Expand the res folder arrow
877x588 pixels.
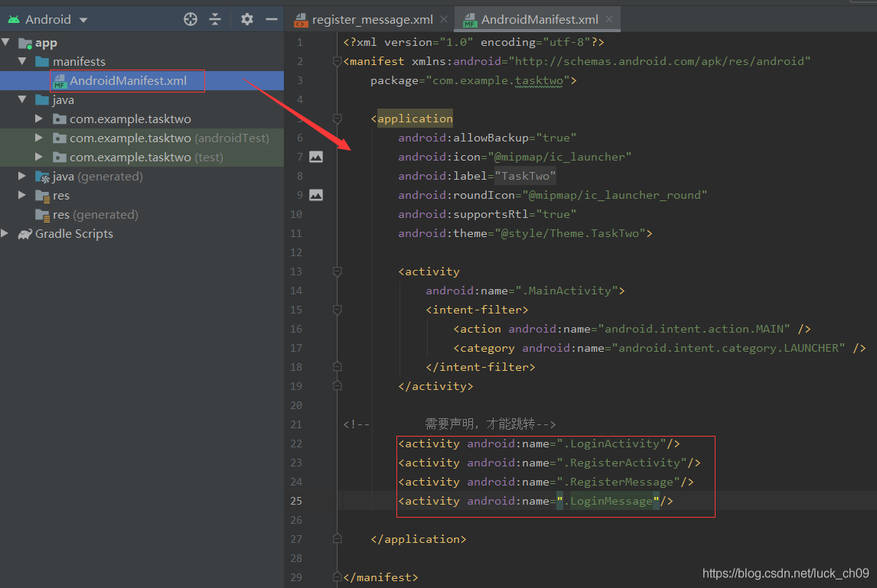[22, 196]
